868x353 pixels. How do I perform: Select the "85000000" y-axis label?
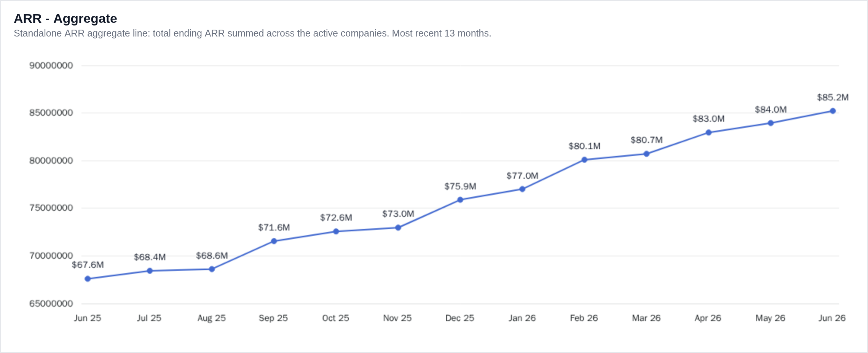51,113
